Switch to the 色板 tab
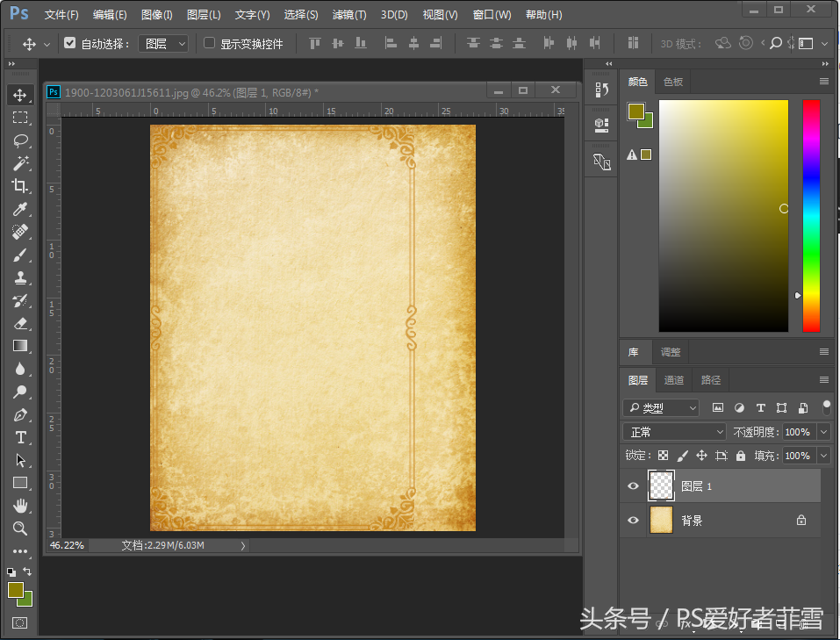This screenshot has height=640, width=840. (673, 82)
